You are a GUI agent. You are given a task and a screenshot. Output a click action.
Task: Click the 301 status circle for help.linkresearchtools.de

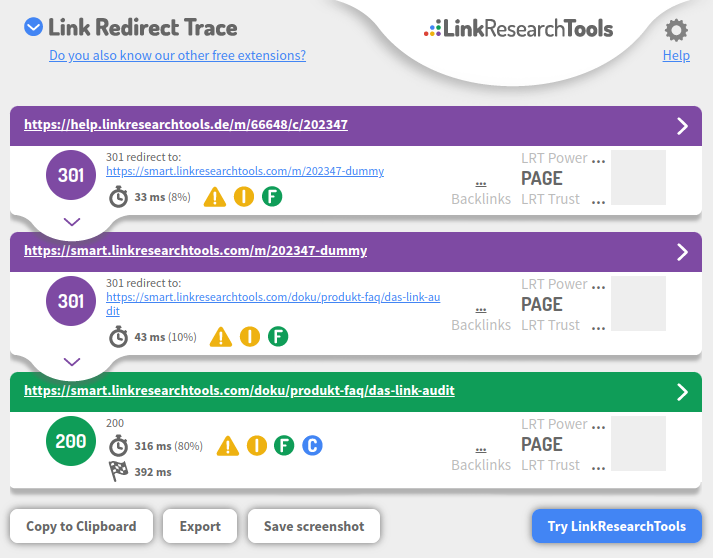(x=71, y=175)
